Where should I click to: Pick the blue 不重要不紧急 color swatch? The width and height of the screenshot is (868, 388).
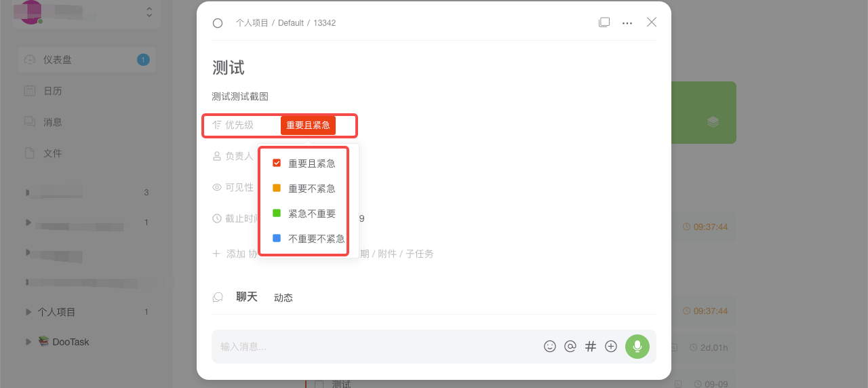pyautogui.click(x=277, y=239)
